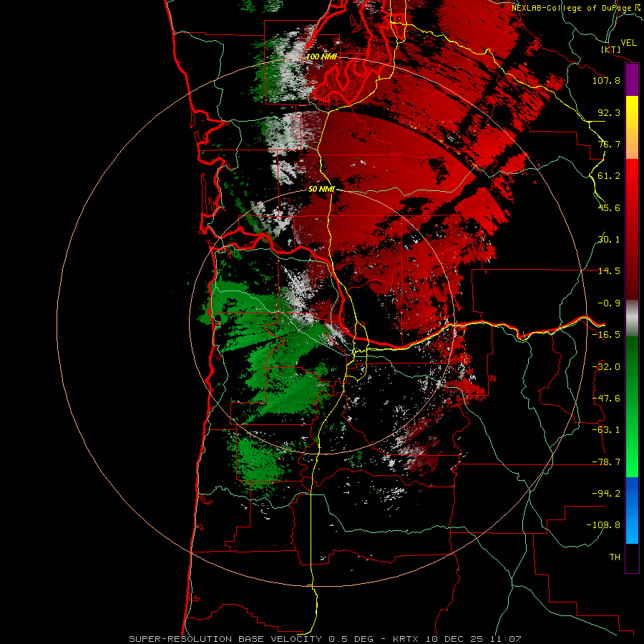This screenshot has height=644, width=644.
Task: Click the purple segment of color scale
Action: (632, 80)
